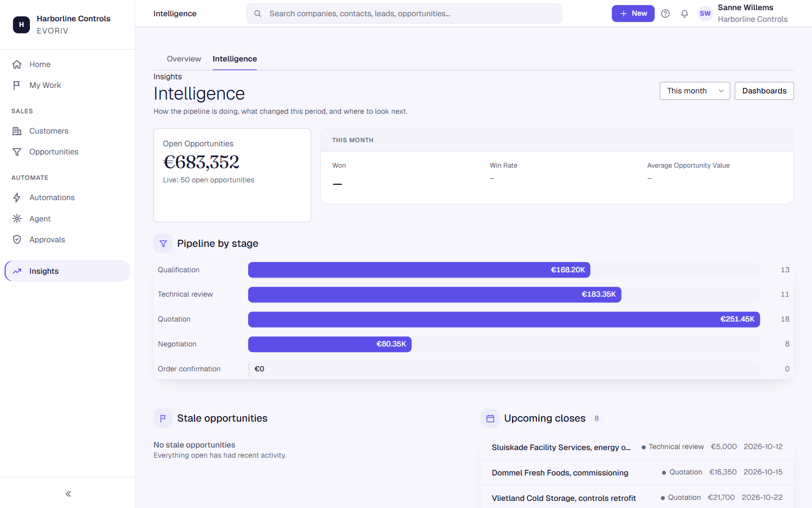This screenshot has height=508, width=812.
Task: Click the Negotiation €80.35K pipeline bar
Action: 330,344
